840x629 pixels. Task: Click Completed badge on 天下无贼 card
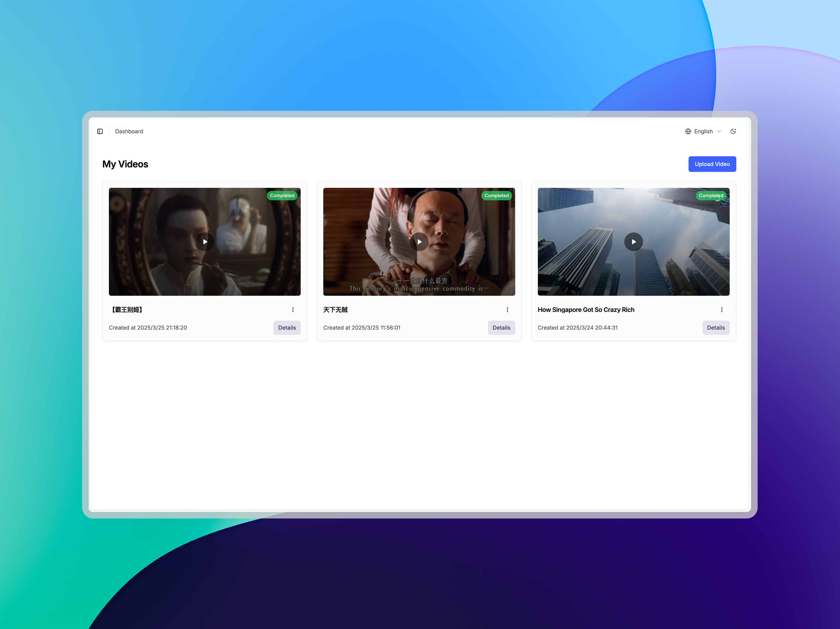[496, 196]
